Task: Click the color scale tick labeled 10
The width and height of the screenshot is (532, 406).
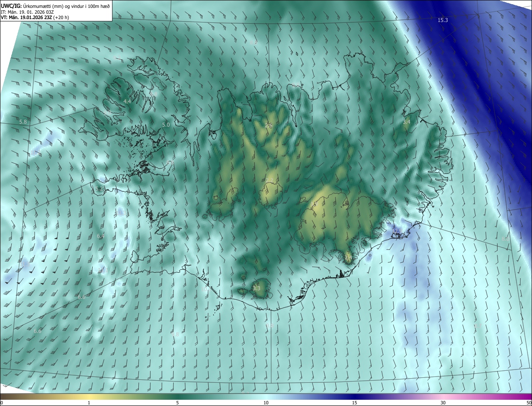Action: click(x=266, y=403)
